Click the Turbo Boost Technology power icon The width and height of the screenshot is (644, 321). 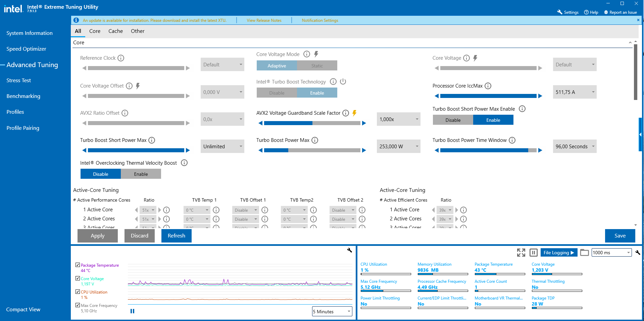click(x=343, y=82)
